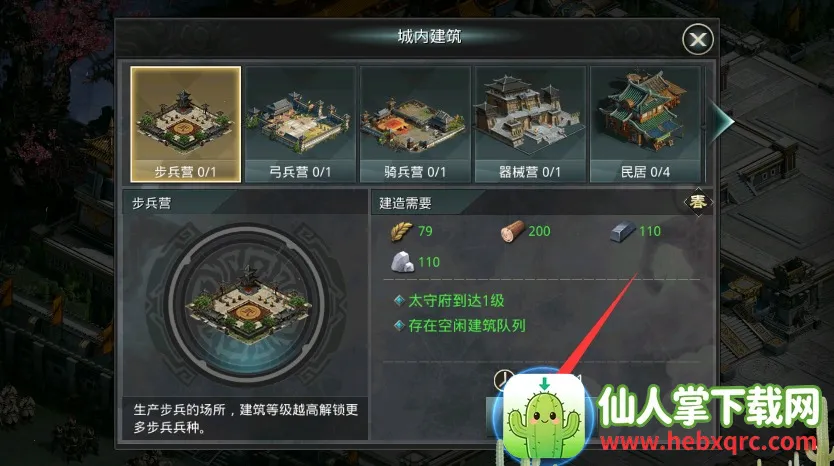Close the 城内建筑 dialog
The width and height of the screenshot is (834, 466).
click(697, 39)
